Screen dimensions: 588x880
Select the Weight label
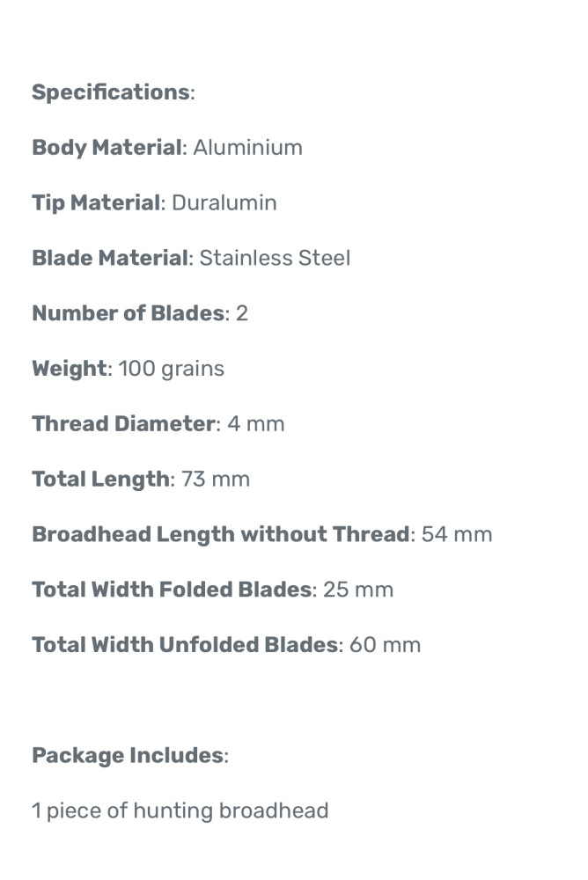point(69,369)
